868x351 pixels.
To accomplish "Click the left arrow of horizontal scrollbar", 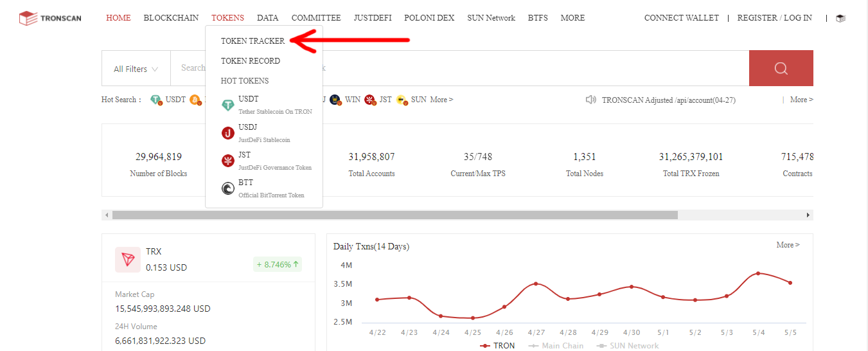I will (107, 215).
